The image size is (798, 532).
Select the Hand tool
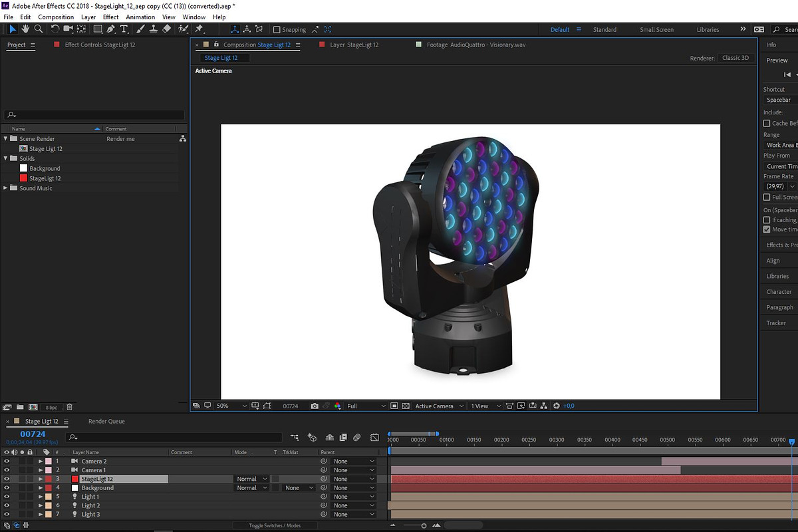point(25,29)
